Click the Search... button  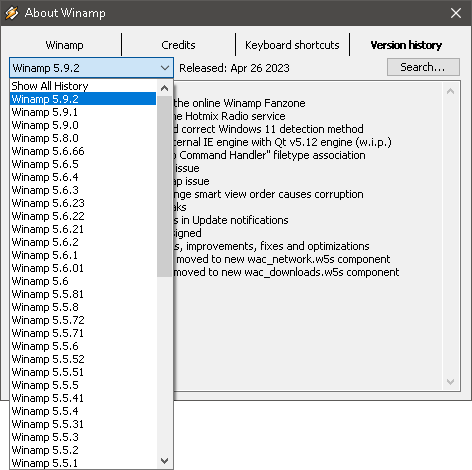(423, 67)
